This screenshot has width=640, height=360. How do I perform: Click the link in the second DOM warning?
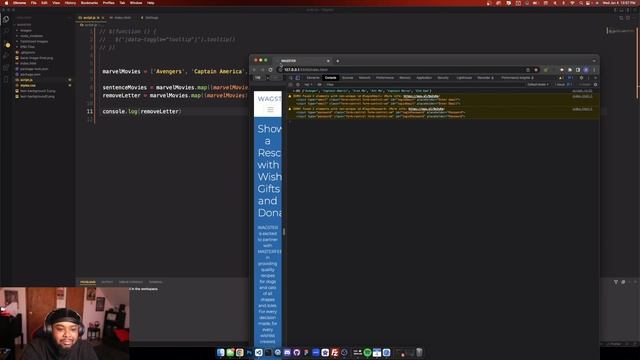(x=426, y=109)
